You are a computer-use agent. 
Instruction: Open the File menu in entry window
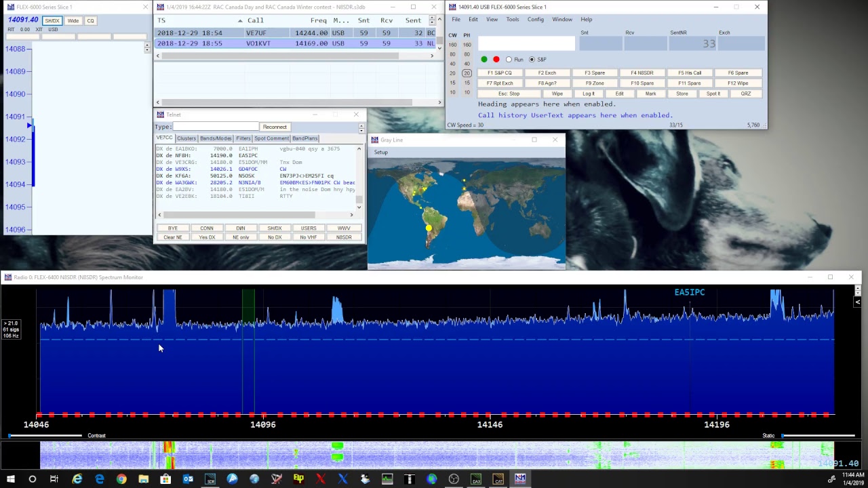[x=456, y=20]
